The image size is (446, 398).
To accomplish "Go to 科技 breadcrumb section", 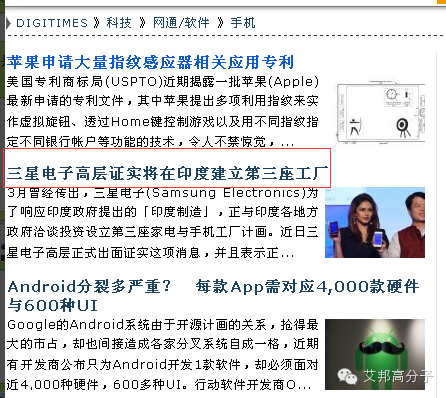I will pos(119,23).
